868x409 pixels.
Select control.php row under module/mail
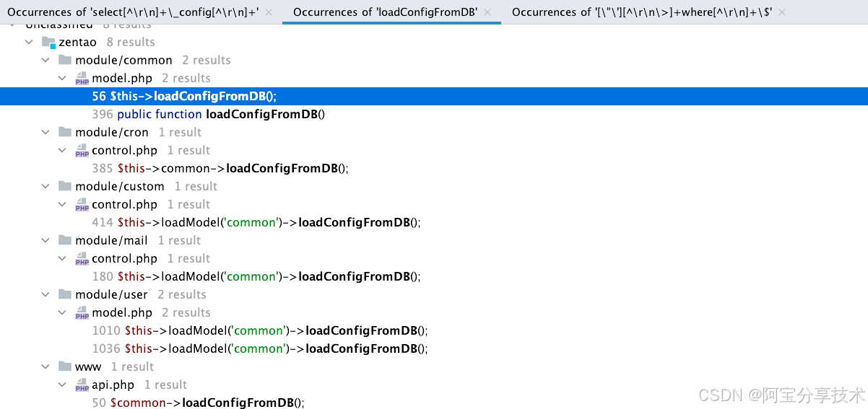pyautogui.click(x=434, y=259)
